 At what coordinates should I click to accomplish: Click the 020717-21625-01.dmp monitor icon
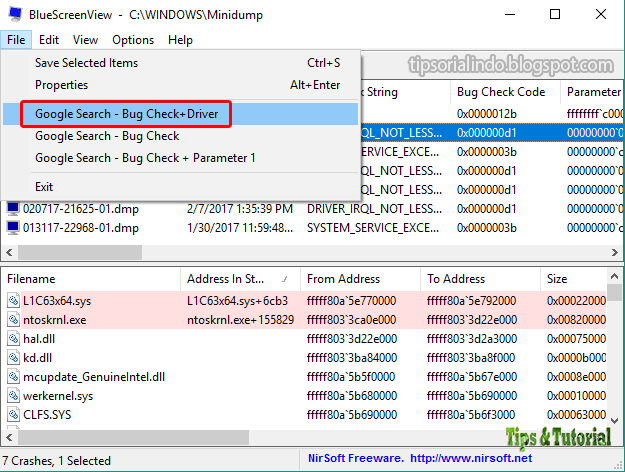tap(13, 208)
